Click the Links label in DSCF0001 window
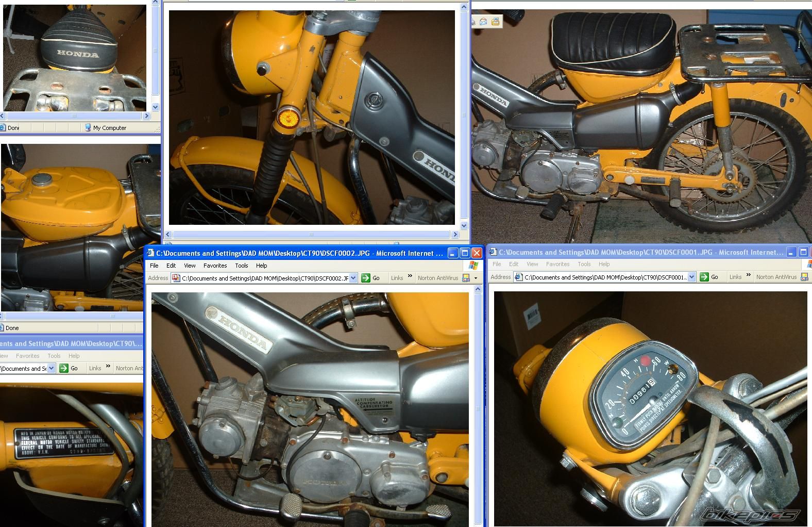Screen dimensions: 812x527 pos(735,277)
